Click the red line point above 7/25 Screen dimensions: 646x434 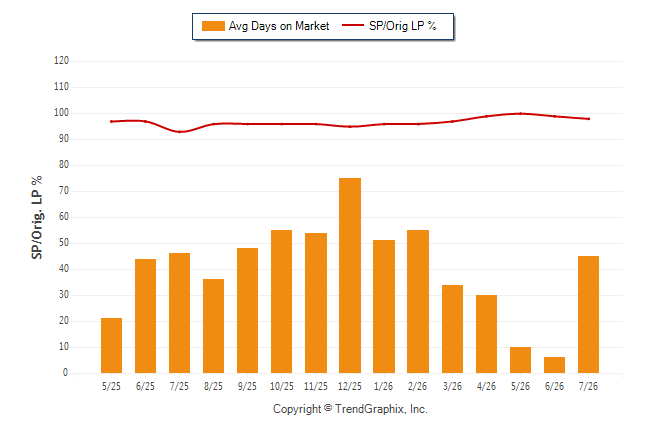point(179,132)
